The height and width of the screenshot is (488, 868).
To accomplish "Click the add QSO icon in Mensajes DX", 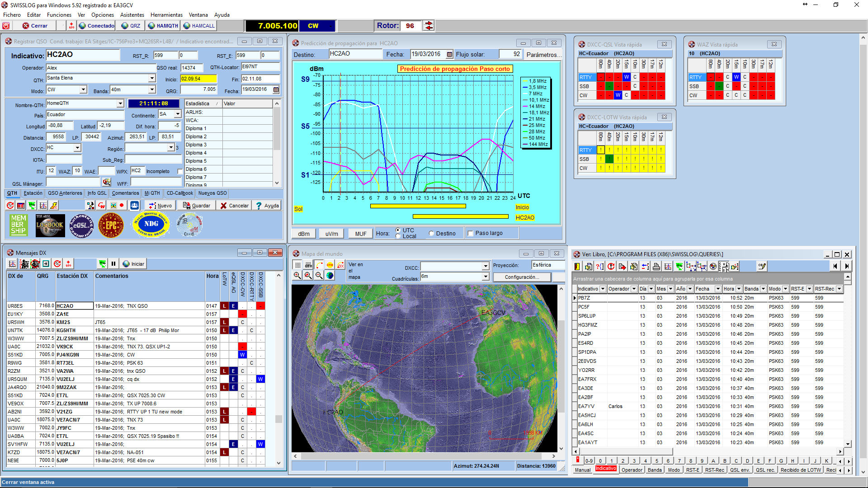I will click(x=68, y=264).
